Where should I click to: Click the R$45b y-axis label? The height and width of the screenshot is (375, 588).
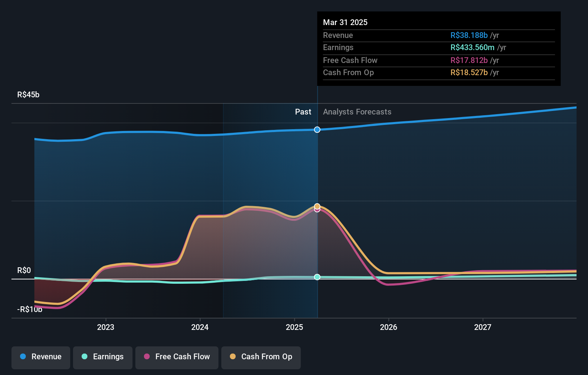pos(28,95)
